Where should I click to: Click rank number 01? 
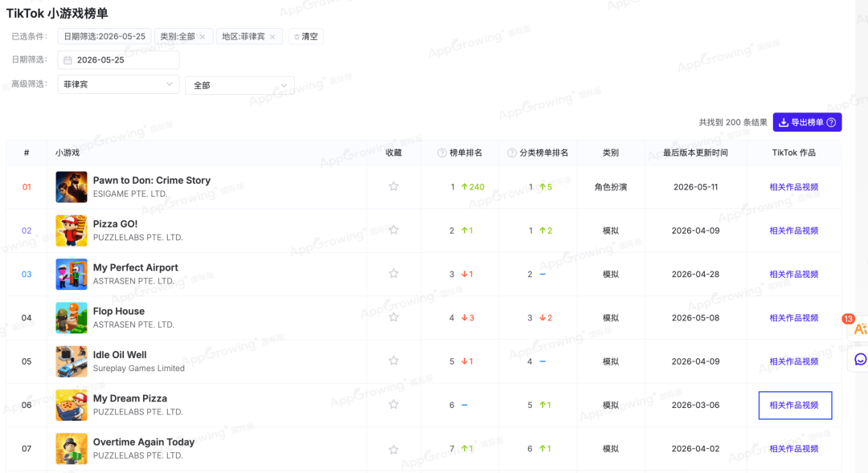pos(27,187)
